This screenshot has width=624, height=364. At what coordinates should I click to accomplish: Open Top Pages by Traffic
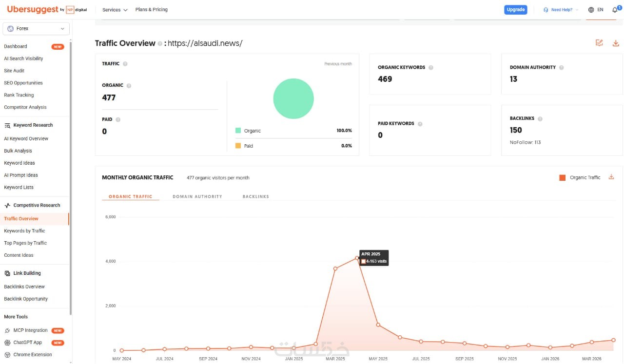pyautogui.click(x=25, y=243)
